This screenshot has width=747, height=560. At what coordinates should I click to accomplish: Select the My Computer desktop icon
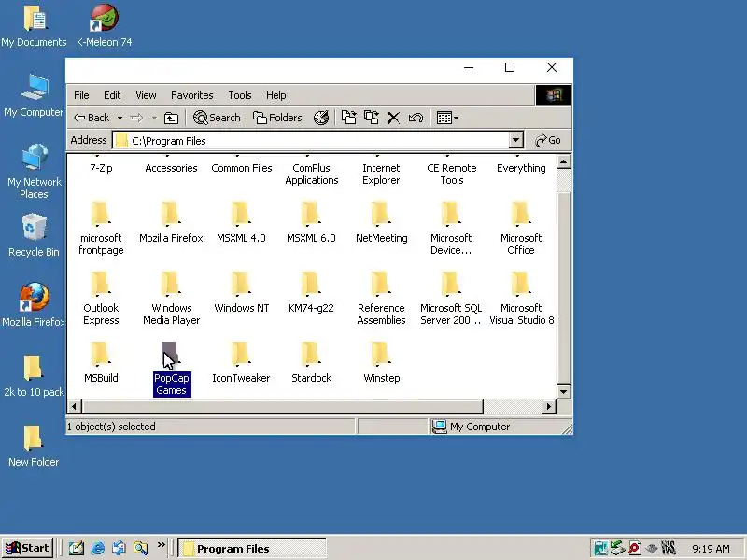pyautogui.click(x=34, y=96)
